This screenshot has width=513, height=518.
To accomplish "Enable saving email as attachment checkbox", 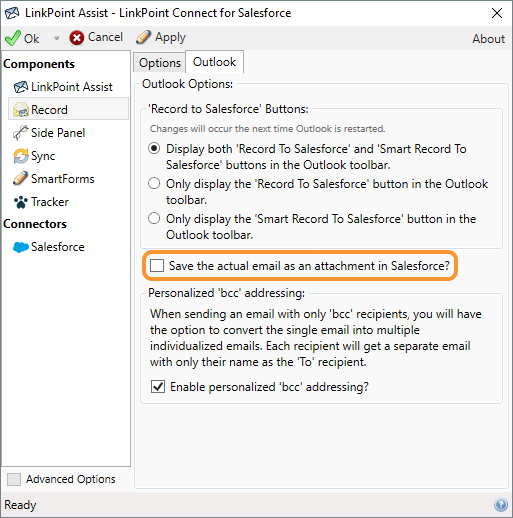I will pos(157,266).
